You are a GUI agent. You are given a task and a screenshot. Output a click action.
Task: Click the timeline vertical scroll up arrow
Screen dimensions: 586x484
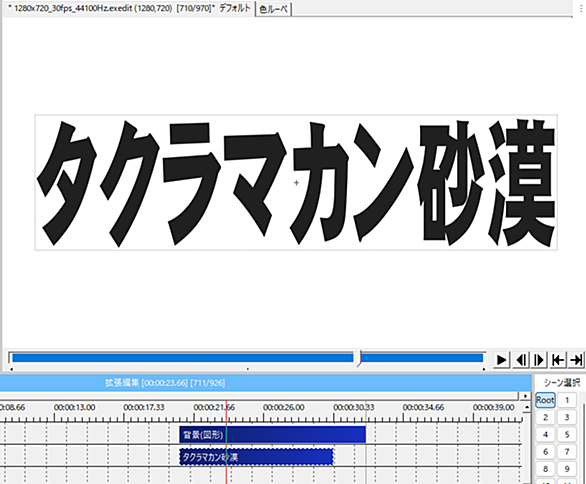click(x=527, y=407)
